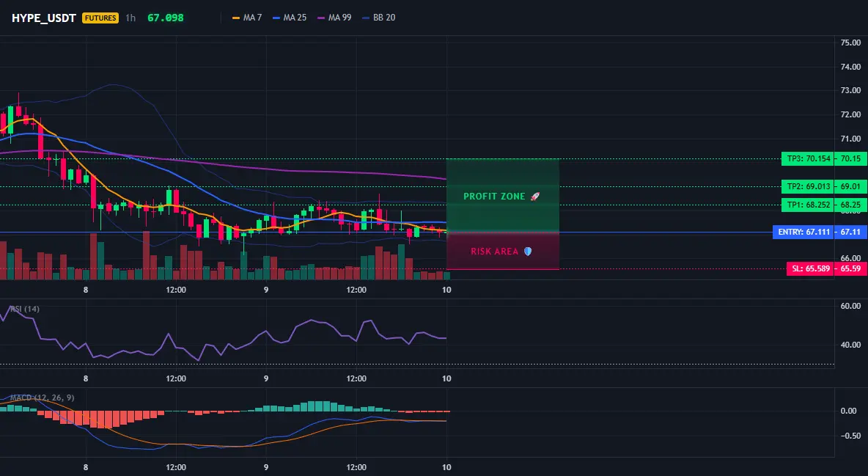Click the TP2: 69.013 price label
The width and height of the screenshot is (868, 476).
(x=808, y=187)
